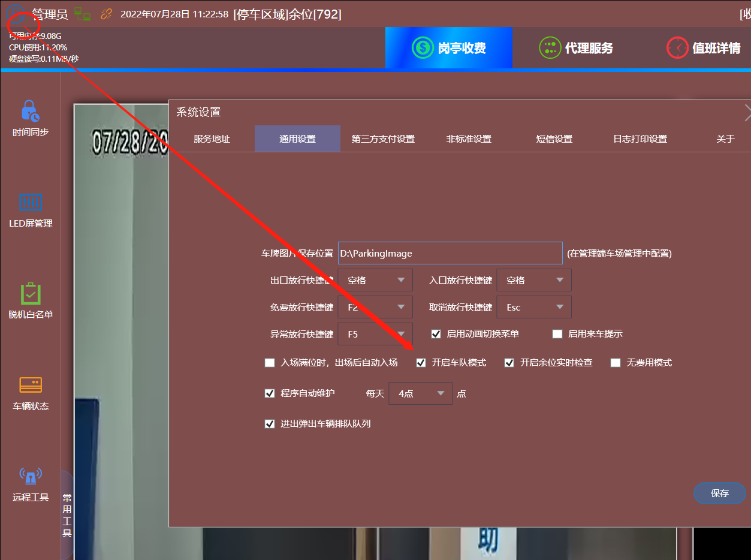Click the network connection status icon
Viewport: 751px width, 560px height.
tap(82, 14)
